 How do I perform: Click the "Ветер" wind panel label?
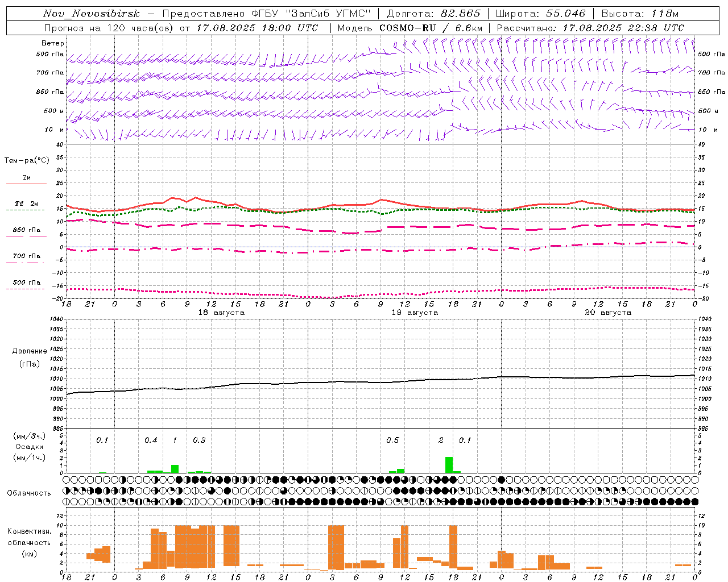pos(53,43)
